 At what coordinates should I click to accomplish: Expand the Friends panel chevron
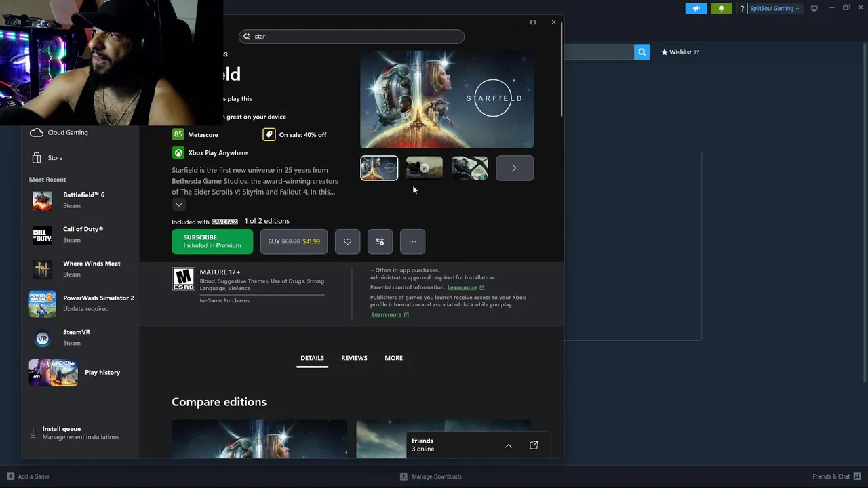pos(509,445)
